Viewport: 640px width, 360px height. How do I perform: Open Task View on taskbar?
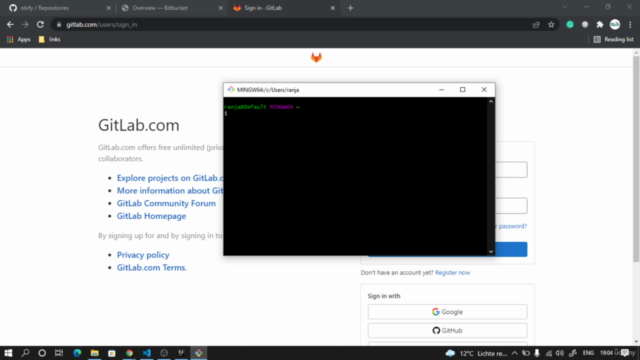[59, 353]
